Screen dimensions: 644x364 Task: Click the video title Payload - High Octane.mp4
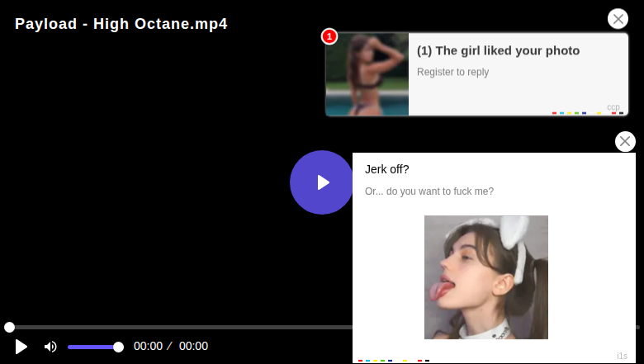121,24
